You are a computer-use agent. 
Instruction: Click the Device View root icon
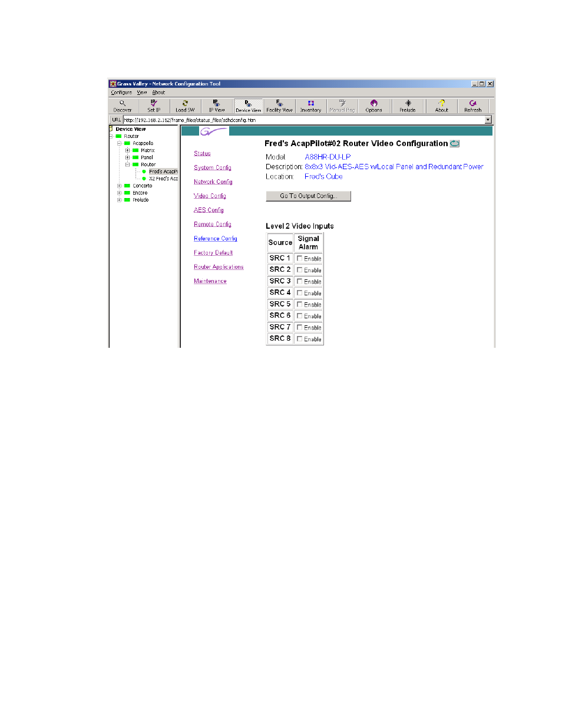click(x=111, y=129)
